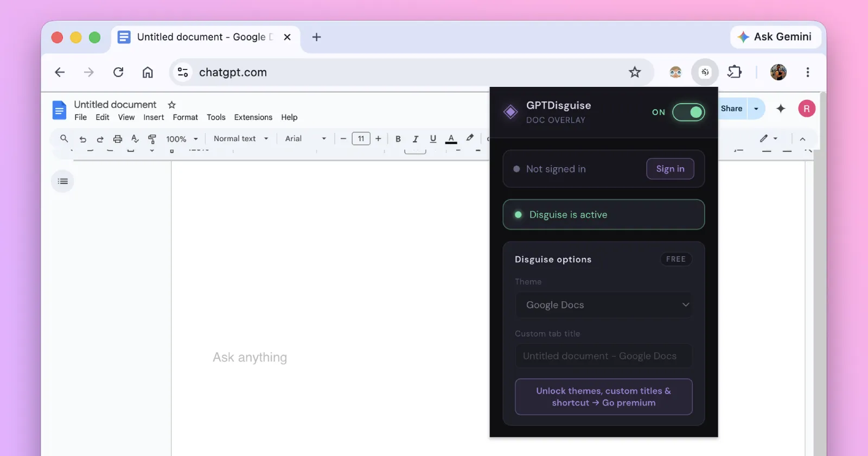Open the Share options dropdown arrow
The width and height of the screenshot is (868, 456).
point(756,109)
